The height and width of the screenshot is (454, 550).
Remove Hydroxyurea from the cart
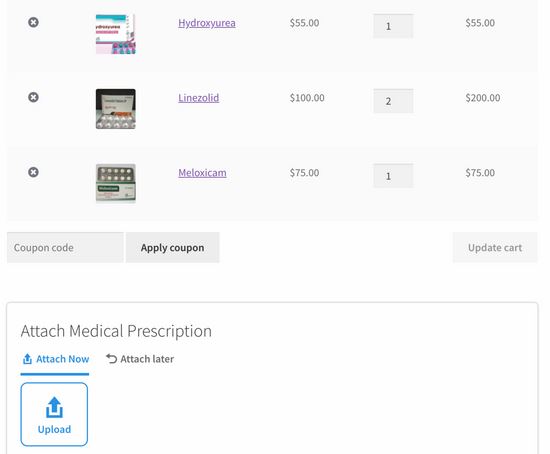[33, 22]
